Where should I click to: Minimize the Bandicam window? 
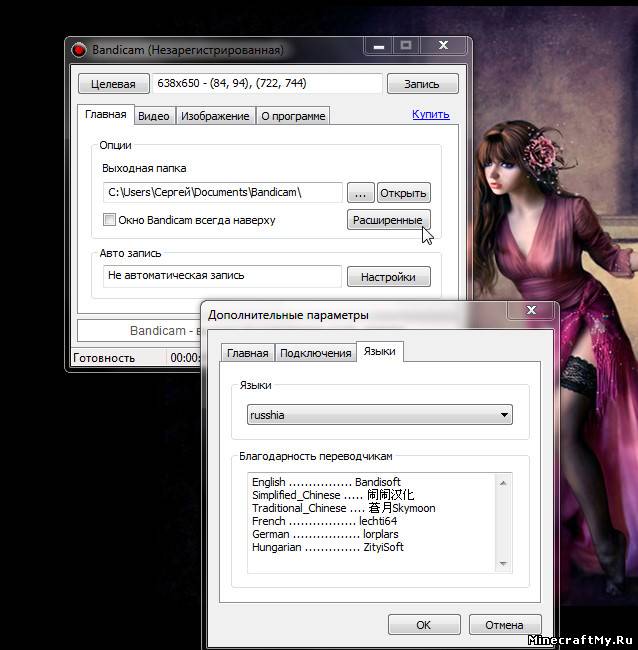click(x=378, y=47)
